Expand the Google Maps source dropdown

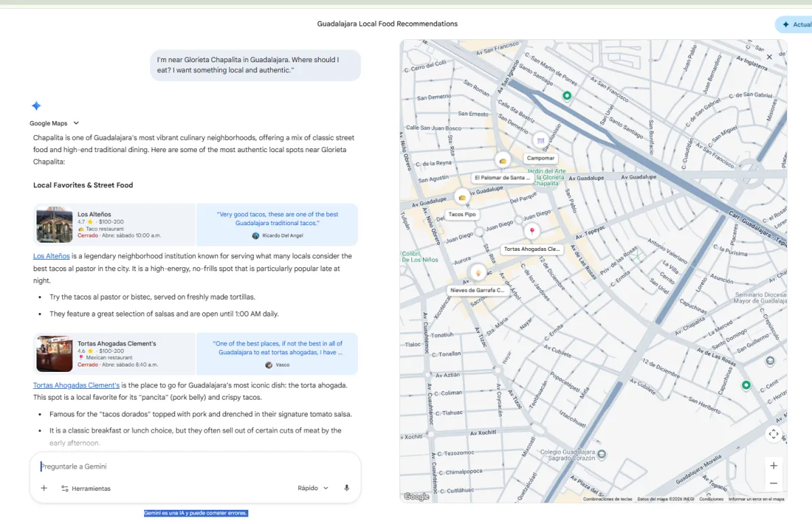(55, 123)
